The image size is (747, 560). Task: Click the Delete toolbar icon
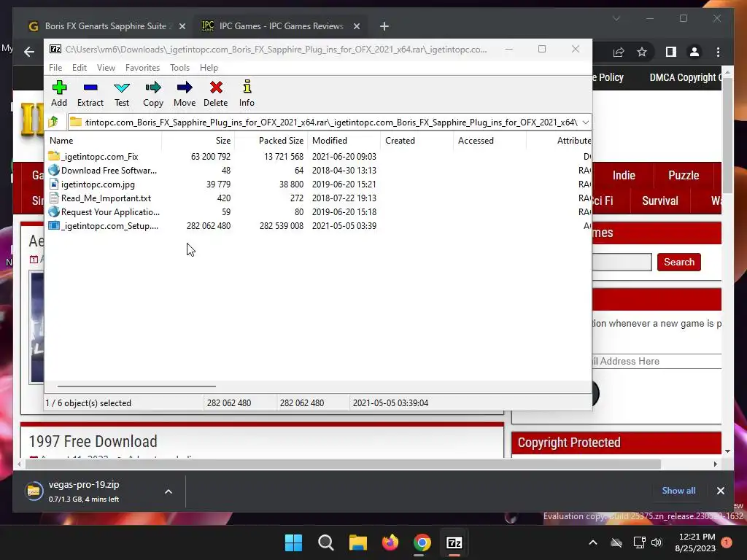click(x=216, y=93)
